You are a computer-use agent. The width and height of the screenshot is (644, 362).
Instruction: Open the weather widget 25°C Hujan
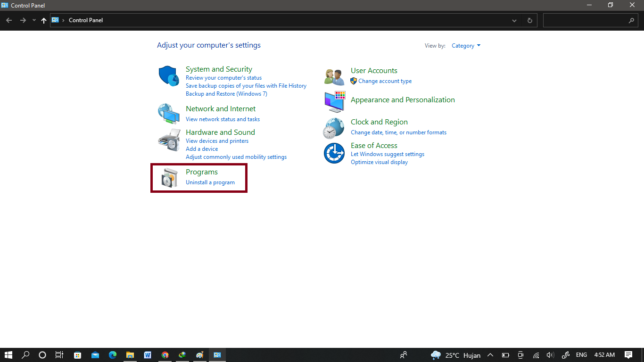point(455,355)
